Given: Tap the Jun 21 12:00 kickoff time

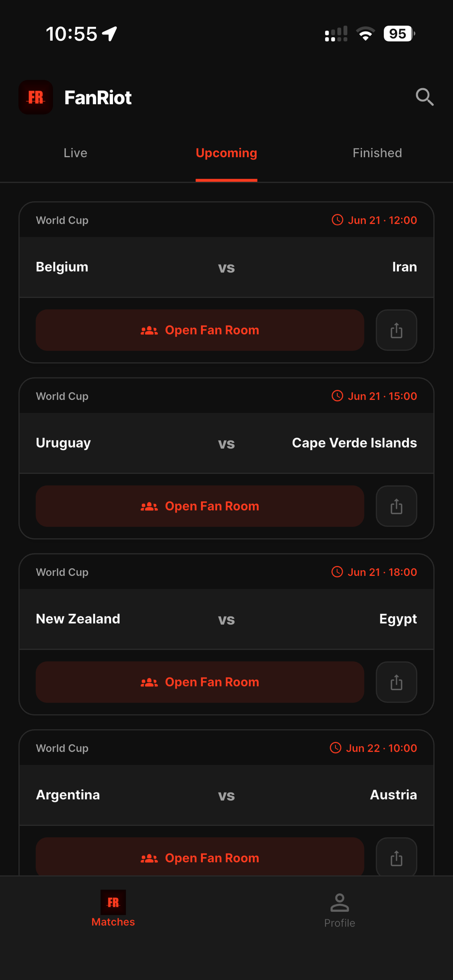Looking at the screenshot, I should tap(382, 220).
